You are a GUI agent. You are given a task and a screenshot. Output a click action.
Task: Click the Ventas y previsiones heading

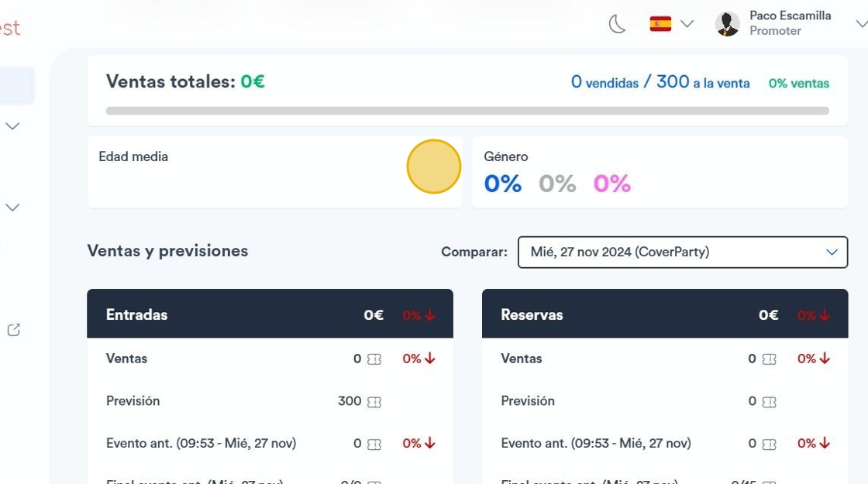(167, 251)
